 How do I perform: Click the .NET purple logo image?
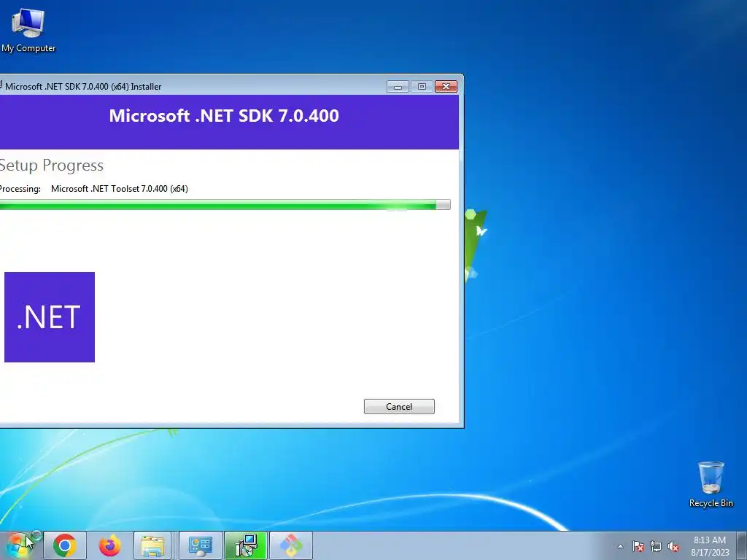coord(50,317)
